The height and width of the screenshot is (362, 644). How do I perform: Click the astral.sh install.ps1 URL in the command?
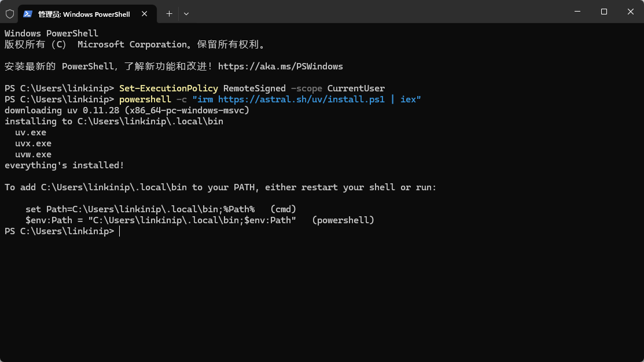pyautogui.click(x=301, y=99)
